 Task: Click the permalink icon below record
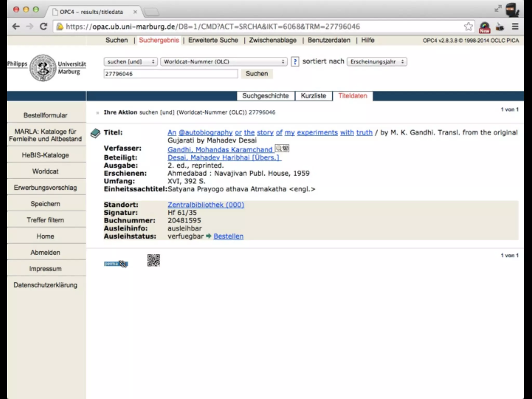point(116,264)
